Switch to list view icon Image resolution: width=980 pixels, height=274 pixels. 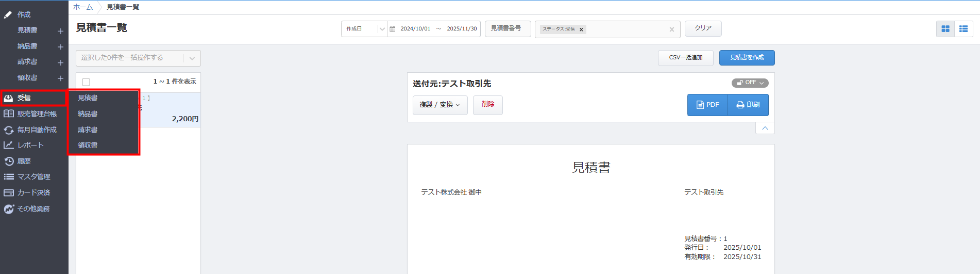point(963,29)
